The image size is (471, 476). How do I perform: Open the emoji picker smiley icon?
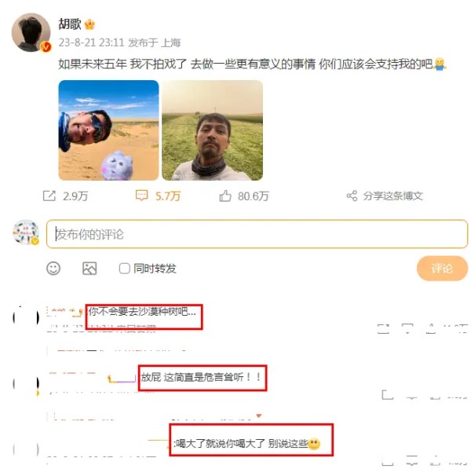coord(53,269)
